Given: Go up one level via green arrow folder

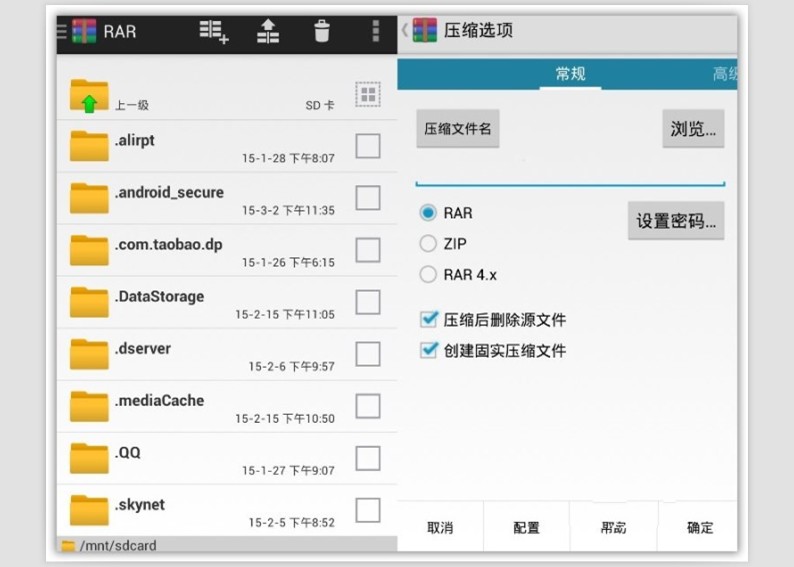Looking at the screenshot, I should point(89,96).
